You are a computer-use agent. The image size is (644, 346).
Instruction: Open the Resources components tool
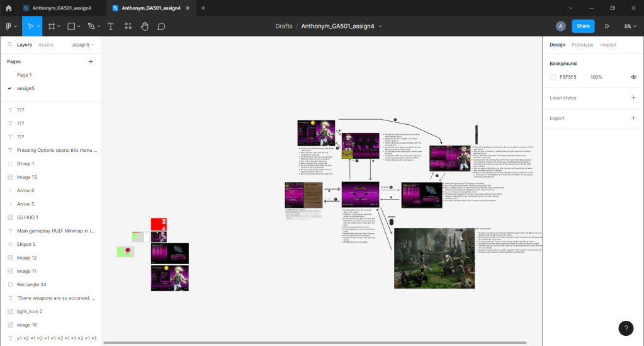tap(128, 26)
